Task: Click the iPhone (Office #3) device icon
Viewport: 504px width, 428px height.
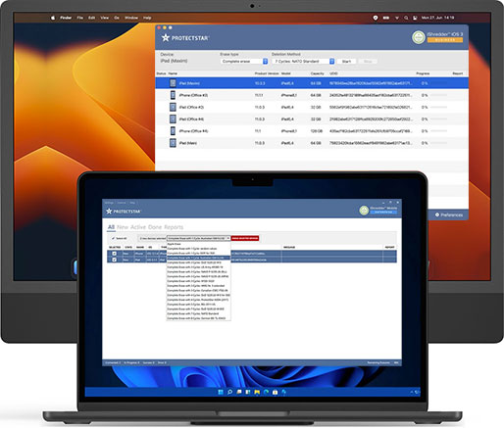Action: click(x=173, y=95)
